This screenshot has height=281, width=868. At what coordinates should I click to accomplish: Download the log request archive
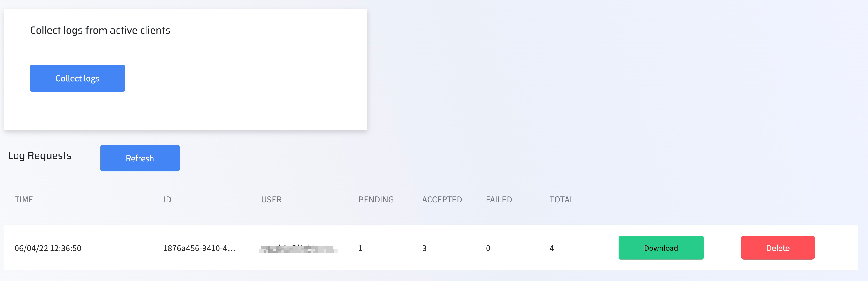(x=660, y=248)
